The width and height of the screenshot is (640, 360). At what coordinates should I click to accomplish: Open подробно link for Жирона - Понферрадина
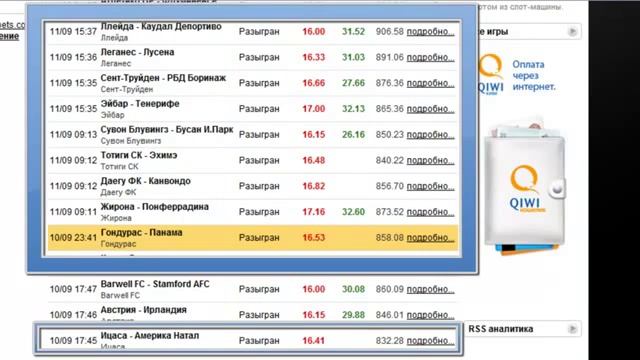430,211
